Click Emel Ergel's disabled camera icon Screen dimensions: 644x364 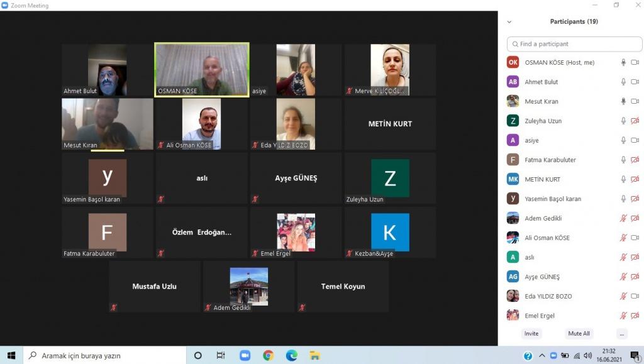pos(635,316)
